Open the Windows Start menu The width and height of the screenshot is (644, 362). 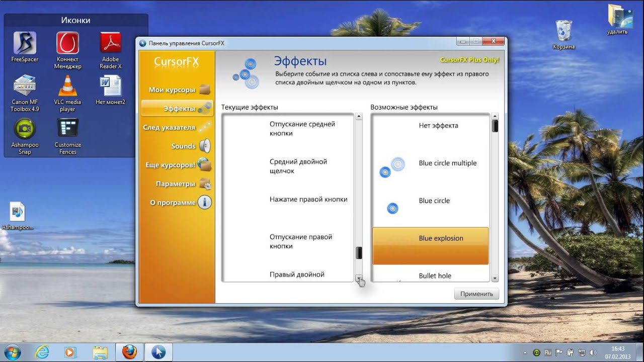[x=12, y=352]
